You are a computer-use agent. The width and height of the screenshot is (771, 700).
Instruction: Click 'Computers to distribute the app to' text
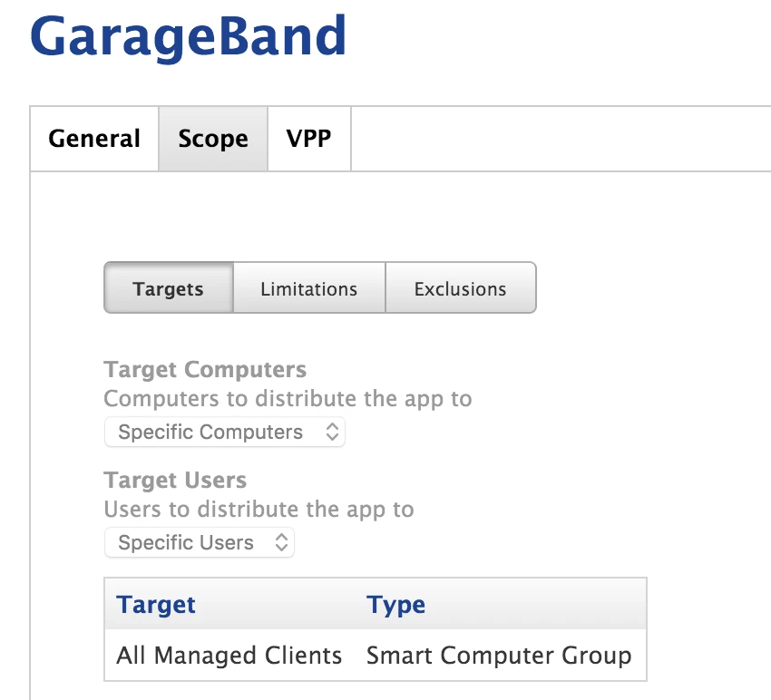point(288,399)
